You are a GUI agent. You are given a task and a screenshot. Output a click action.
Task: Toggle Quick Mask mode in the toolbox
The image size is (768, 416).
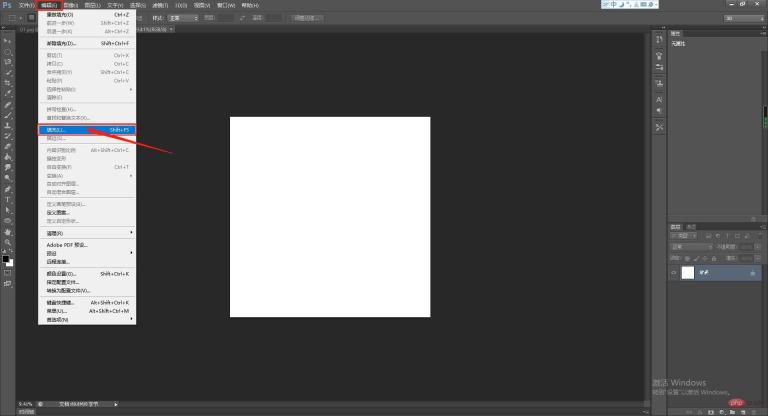pos(7,273)
